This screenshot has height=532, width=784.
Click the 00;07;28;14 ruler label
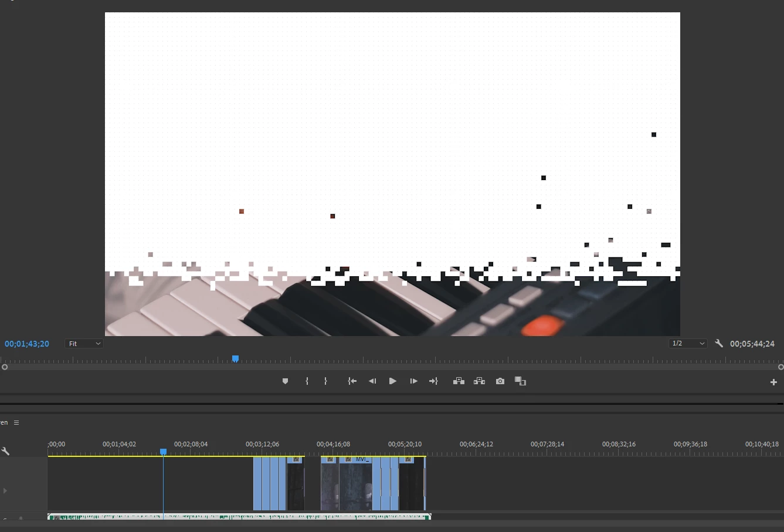[547, 444]
